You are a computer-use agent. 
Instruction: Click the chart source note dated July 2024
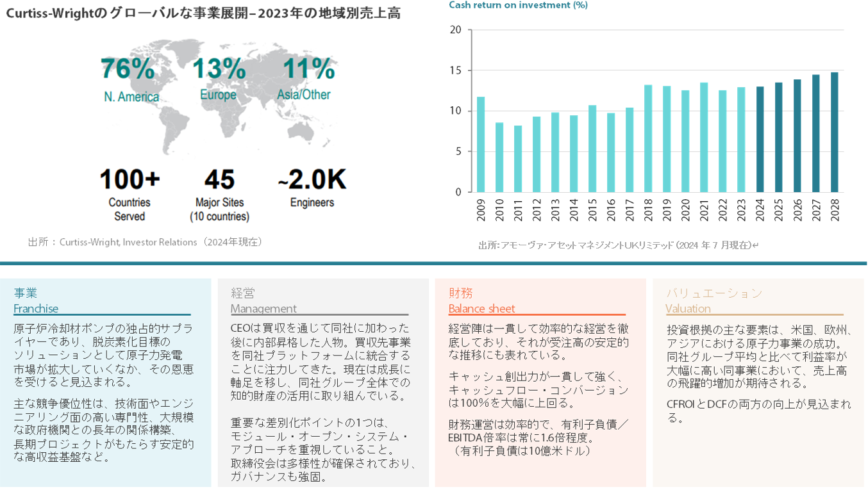pyautogui.click(x=618, y=245)
